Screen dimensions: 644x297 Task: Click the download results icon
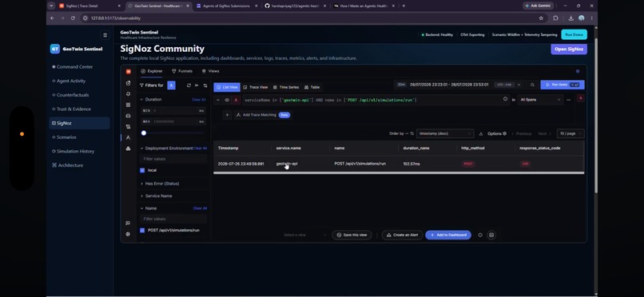[x=481, y=134]
